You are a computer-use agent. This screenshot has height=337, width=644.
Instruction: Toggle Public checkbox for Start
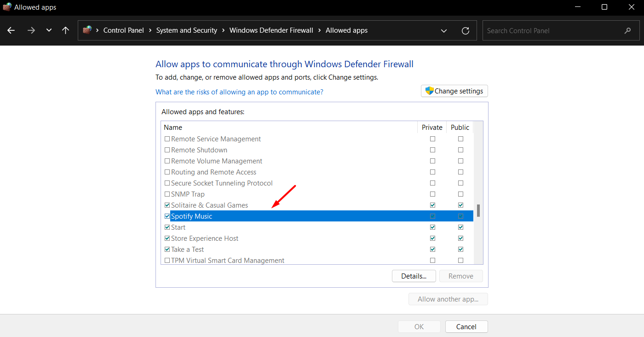460,227
